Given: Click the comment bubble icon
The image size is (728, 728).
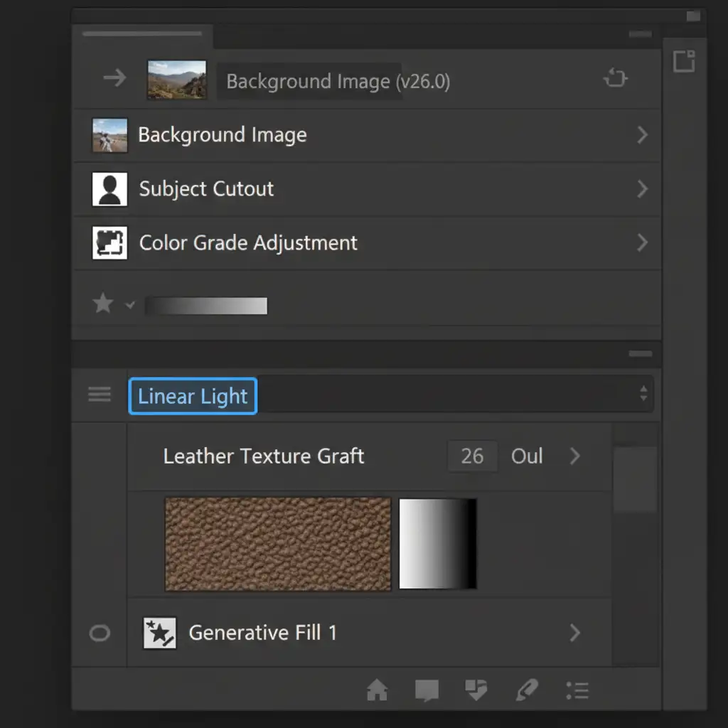Looking at the screenshot, I should tap(427, 690).
